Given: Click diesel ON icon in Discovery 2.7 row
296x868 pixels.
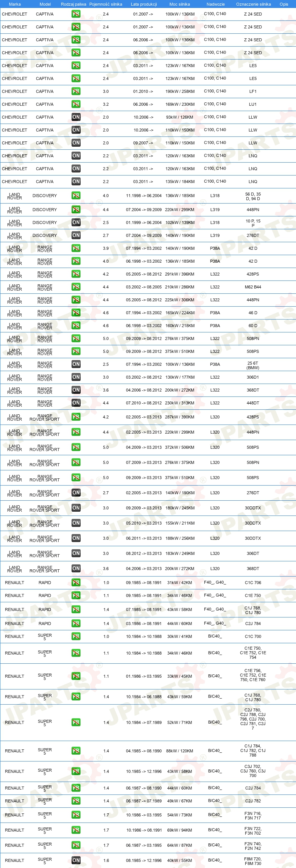Looking at the screenshot, I should pos(76,235).
